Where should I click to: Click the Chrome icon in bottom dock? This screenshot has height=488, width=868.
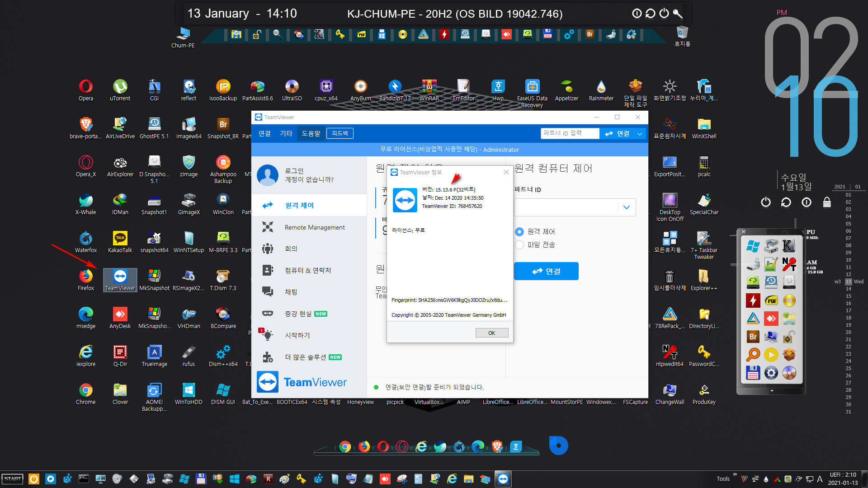(345, 447)
